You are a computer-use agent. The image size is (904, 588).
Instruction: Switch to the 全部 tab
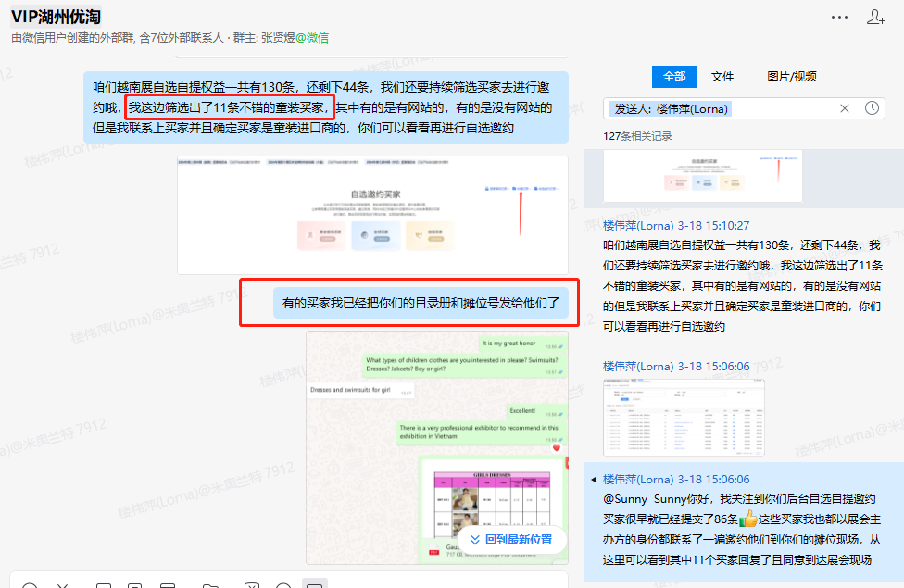click(674, 77)
